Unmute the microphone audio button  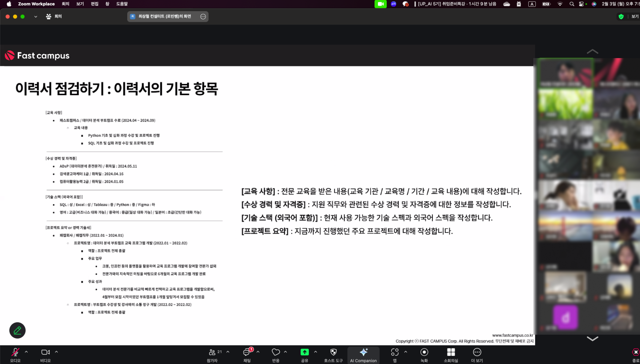pyautogui.click(x=15, y=352)
